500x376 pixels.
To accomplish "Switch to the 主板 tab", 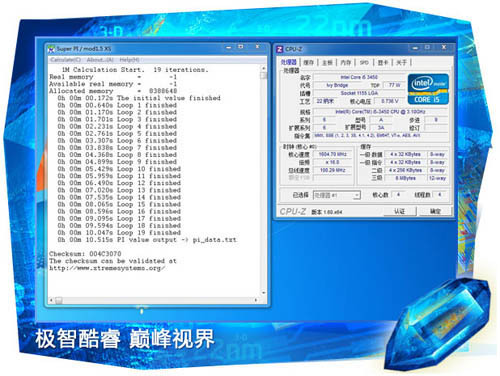I will point(327,62).
